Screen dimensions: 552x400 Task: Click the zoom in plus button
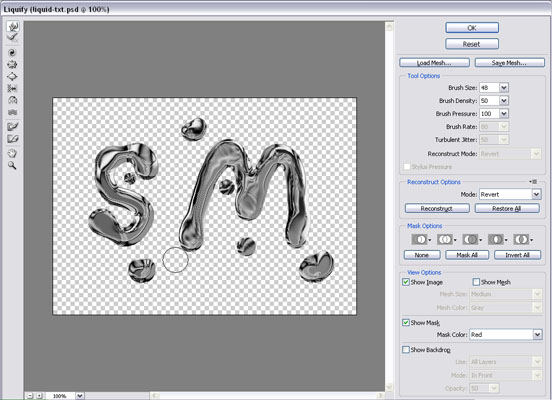tap(39, 396)
